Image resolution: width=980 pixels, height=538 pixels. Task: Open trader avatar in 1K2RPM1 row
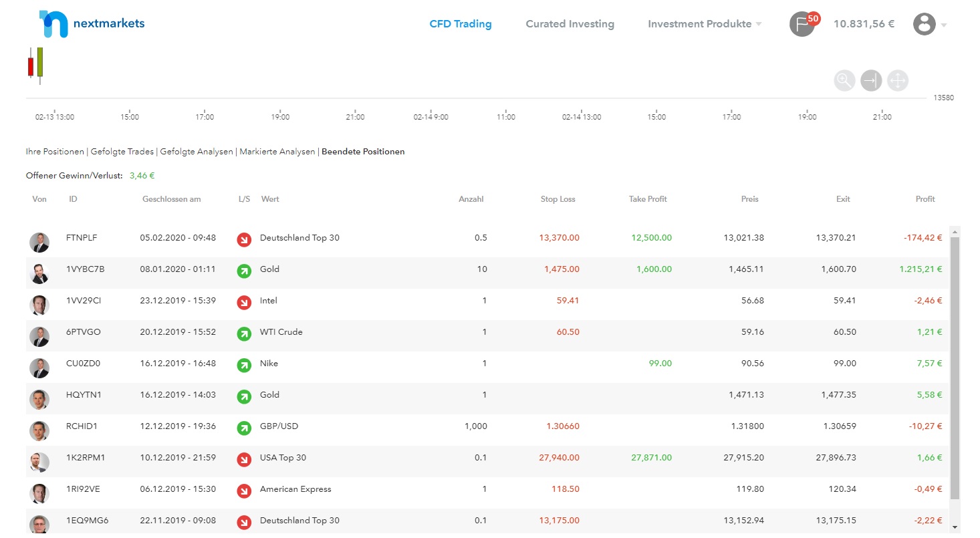(39, 462)
